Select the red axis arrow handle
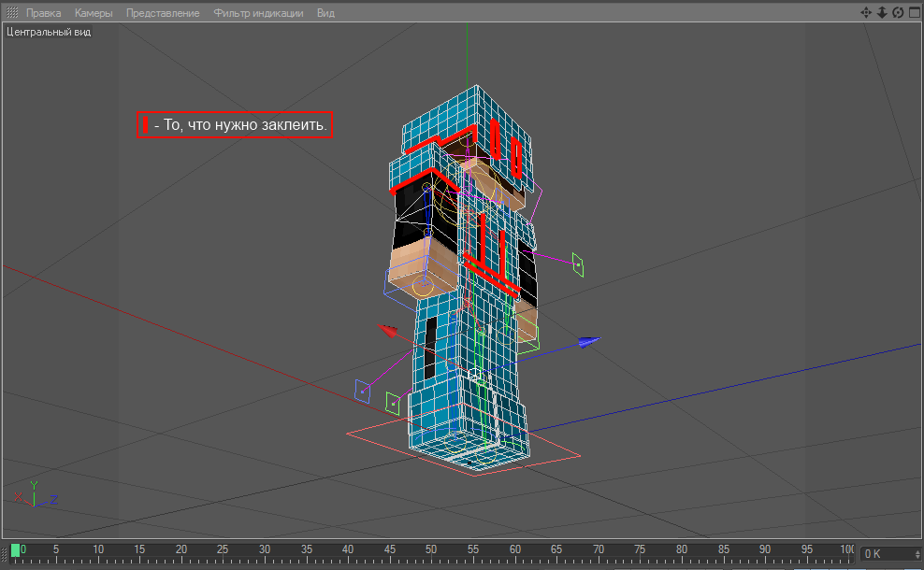924x570 pixels. coord(387,331)
